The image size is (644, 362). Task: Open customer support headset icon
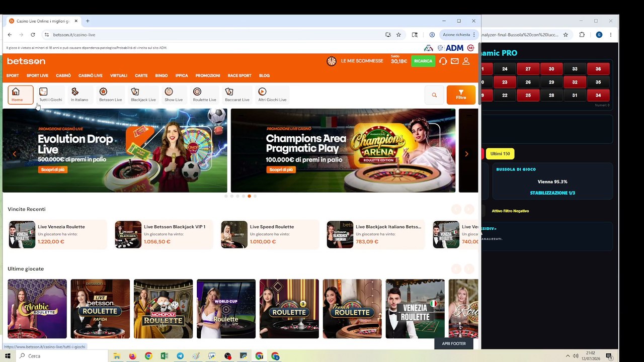pyautogui.click(x=443, y=61)
